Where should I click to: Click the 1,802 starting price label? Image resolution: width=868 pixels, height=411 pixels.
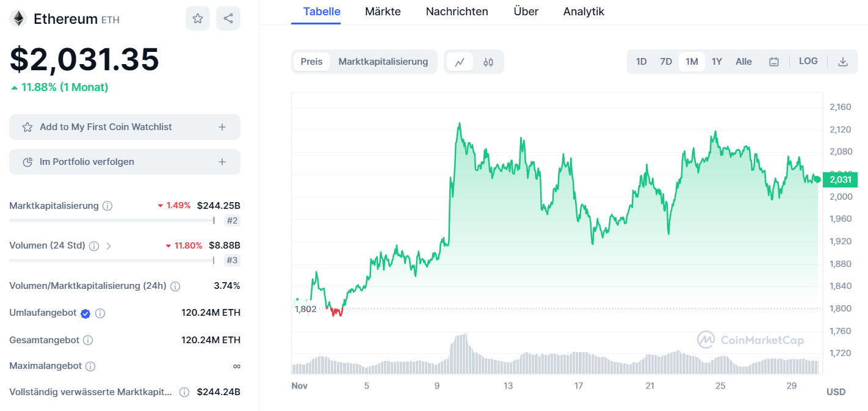pyautogui.click(x=305, y=309)
